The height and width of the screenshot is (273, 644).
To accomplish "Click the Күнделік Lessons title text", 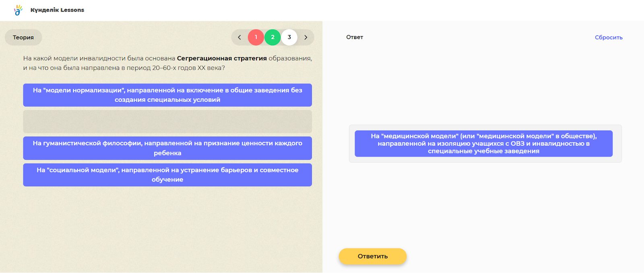I will click(x=57, y=10).
